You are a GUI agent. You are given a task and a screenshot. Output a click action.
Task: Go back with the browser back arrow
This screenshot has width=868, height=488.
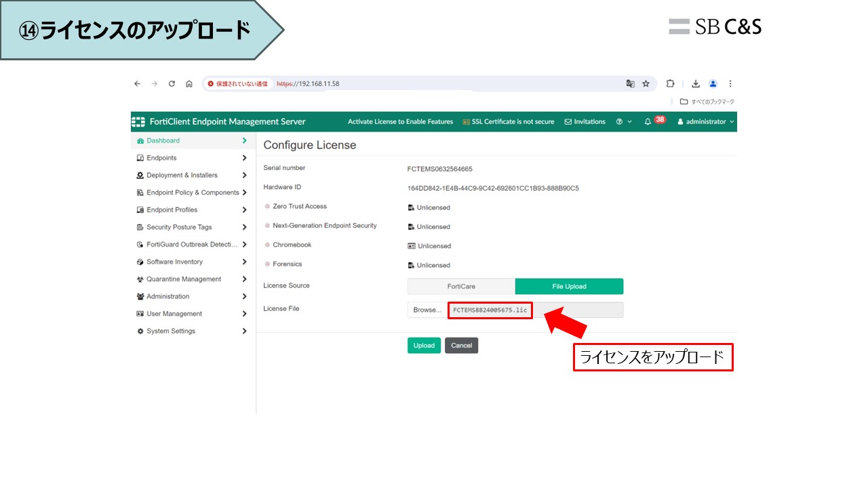(137, 84)
